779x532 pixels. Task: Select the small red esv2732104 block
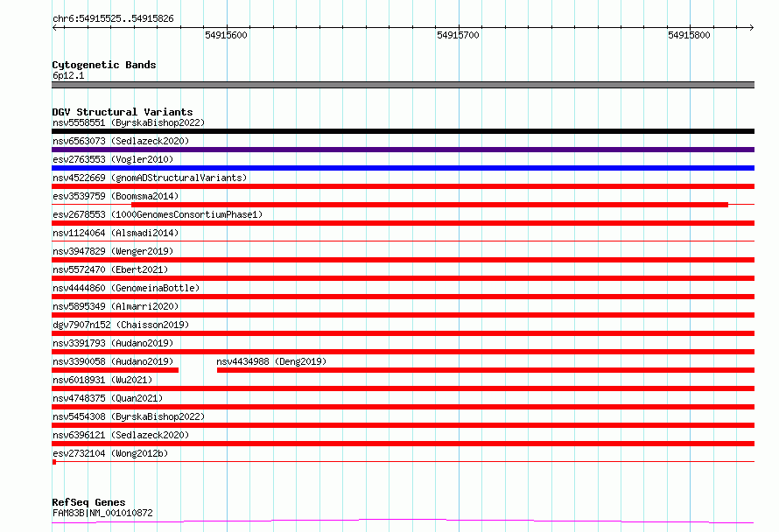click(54, 462)
